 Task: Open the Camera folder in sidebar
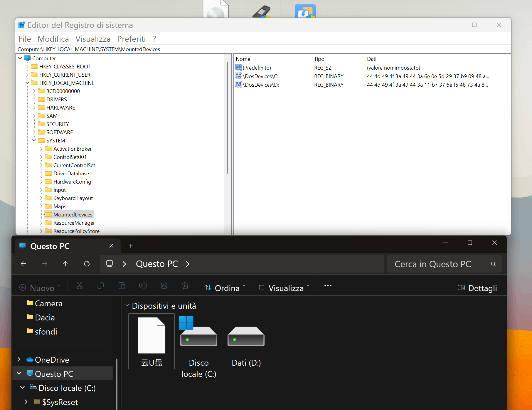[x=44, y=303]
